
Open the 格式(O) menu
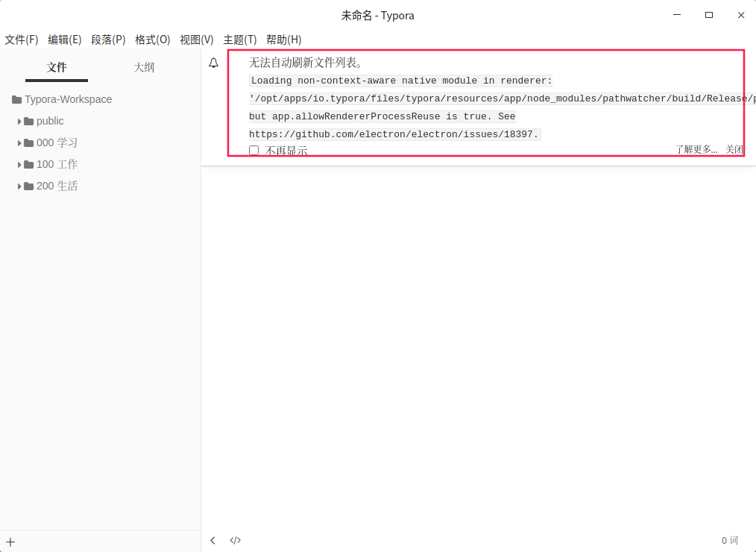point(152,40)
